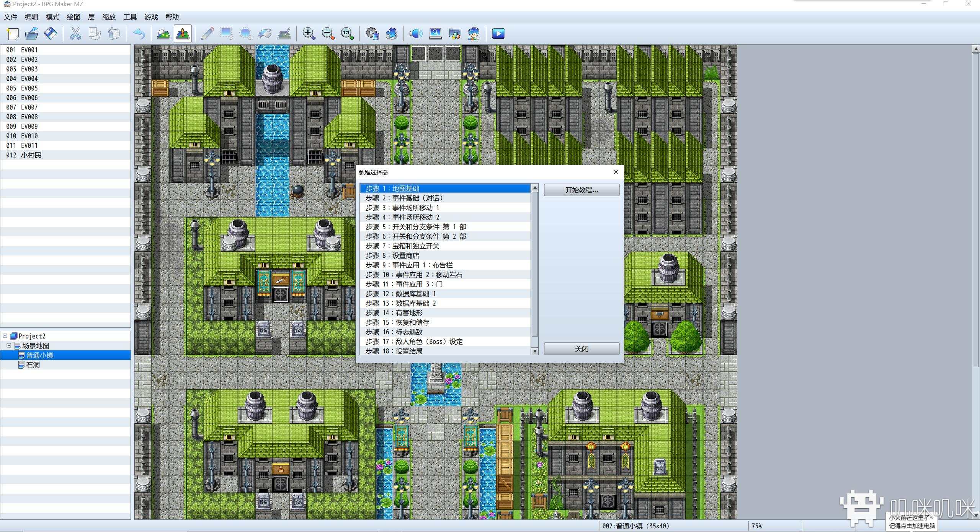Select tutorial 步骤 10：事件应用 2：移动岩石

[445, 275]
